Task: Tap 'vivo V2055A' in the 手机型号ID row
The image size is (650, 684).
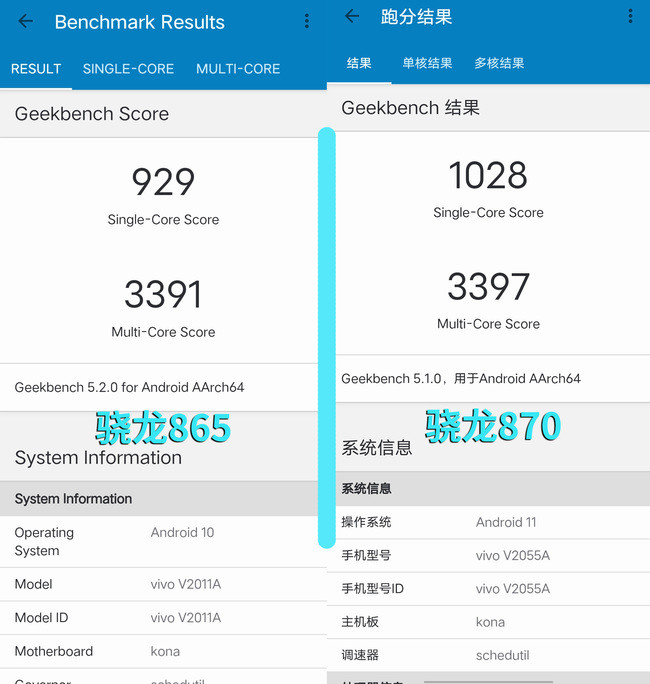Action: click(513, 589)
